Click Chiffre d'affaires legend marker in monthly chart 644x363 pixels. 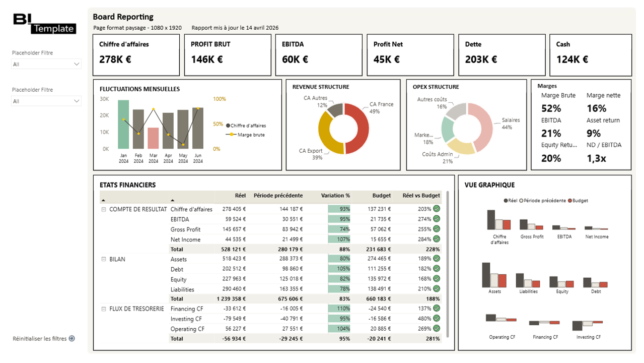click(228, 126)
